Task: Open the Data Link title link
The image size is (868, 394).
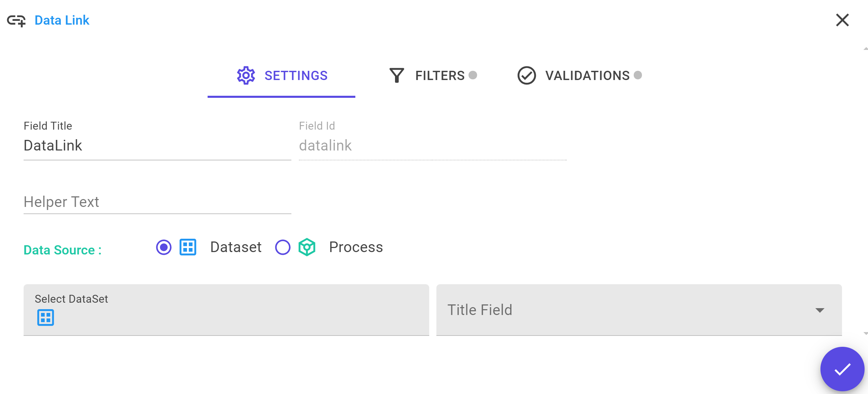Action: click(x=62, y=21)
